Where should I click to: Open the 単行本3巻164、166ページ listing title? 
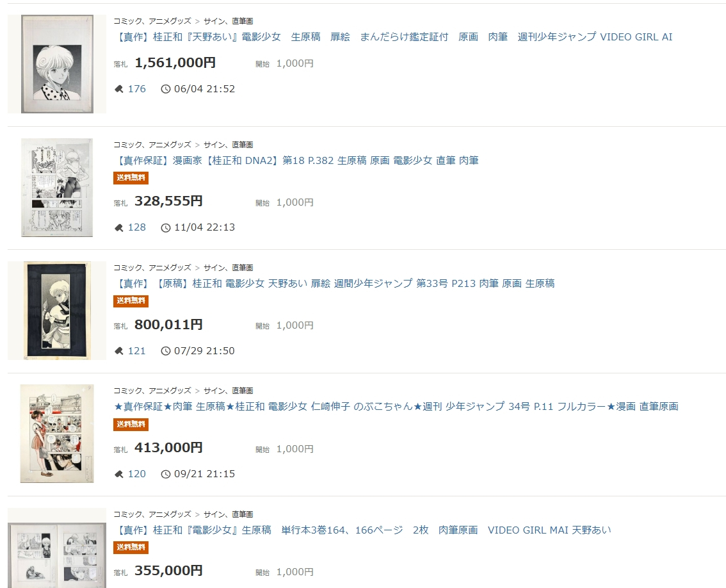pyautogui.click(x=362, y=530)
